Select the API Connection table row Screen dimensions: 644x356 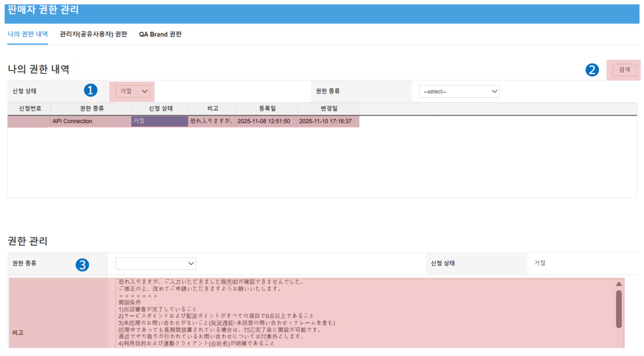coord(73,121)
